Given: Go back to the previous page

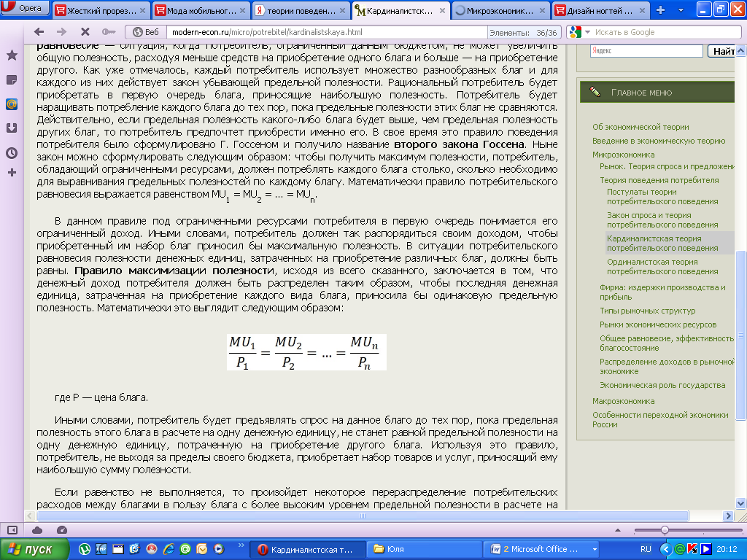Looking at the screenshot, I should pos(39,32).
